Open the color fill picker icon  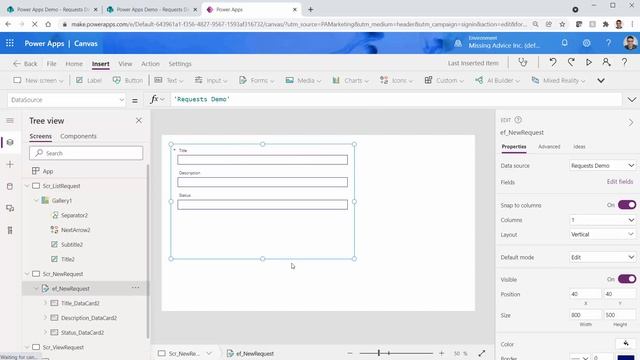(x=626, y=344)
